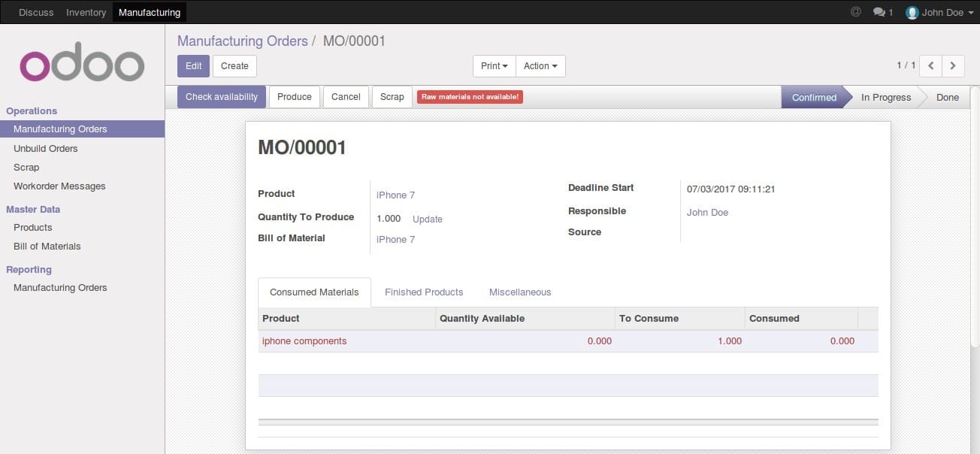Click the Update quantity link
980x454 pixels.
(x=428, y=219)
